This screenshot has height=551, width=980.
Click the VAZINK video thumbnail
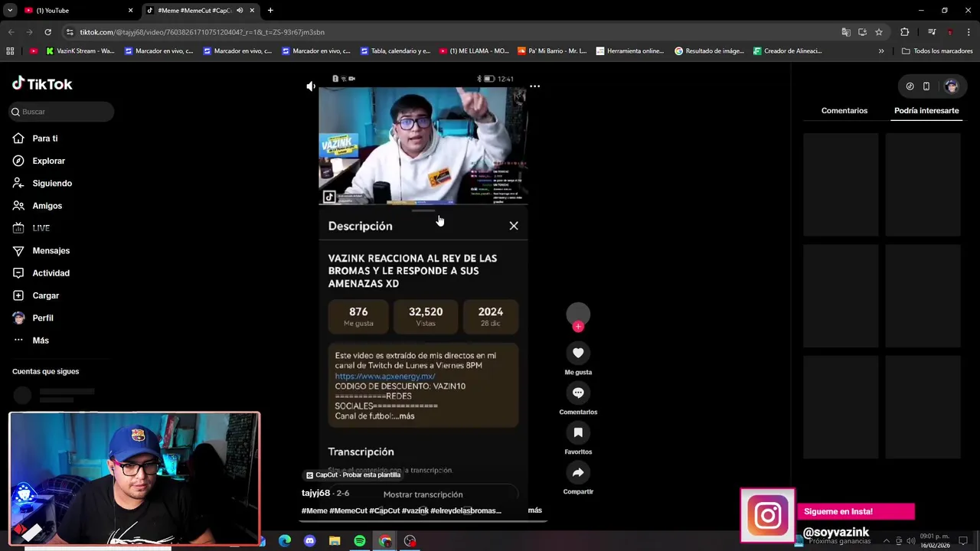pyautogui.click(x=423, y=145)
